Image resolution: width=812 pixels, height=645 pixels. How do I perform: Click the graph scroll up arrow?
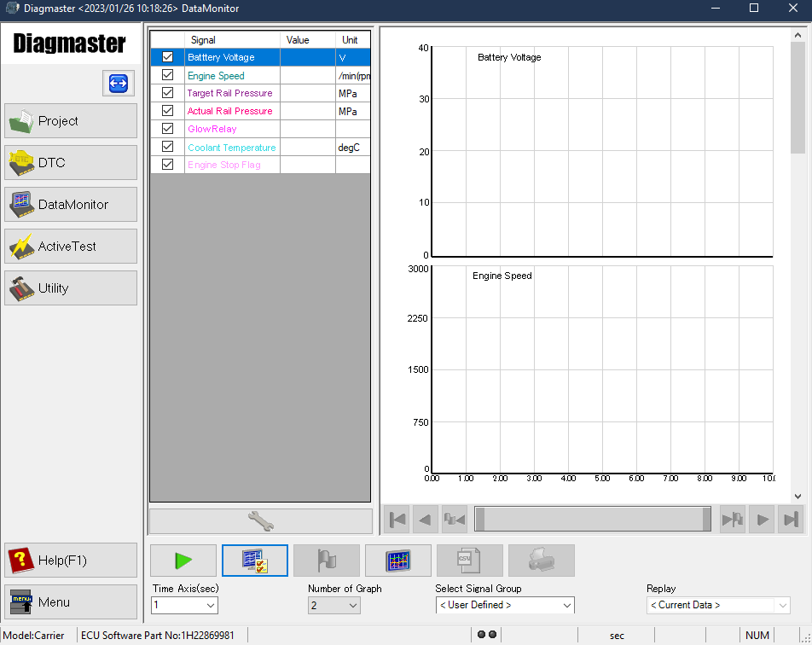pos(797,35)
